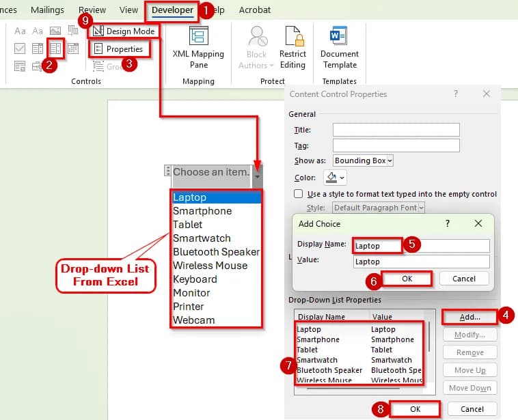This screenshot has width=518, height=420.
Task: Choose Smartwatch in document dropdown
Action: click(217, 238)
